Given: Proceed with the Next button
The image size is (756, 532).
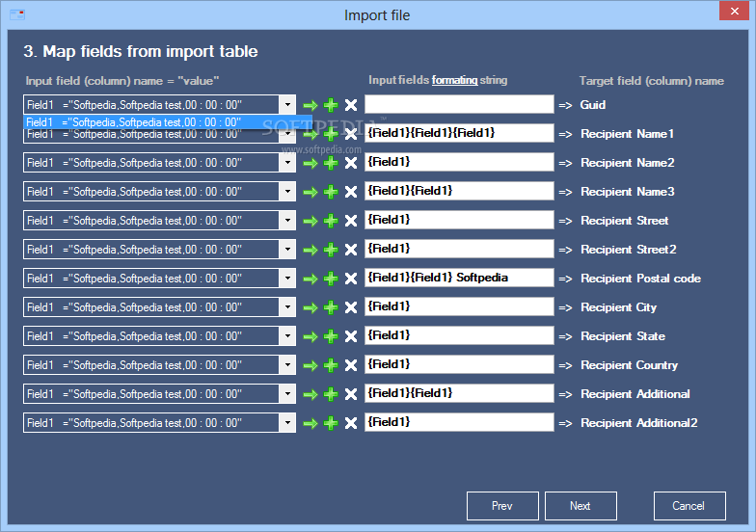Looking at the screenshot, I should point(580,506).
